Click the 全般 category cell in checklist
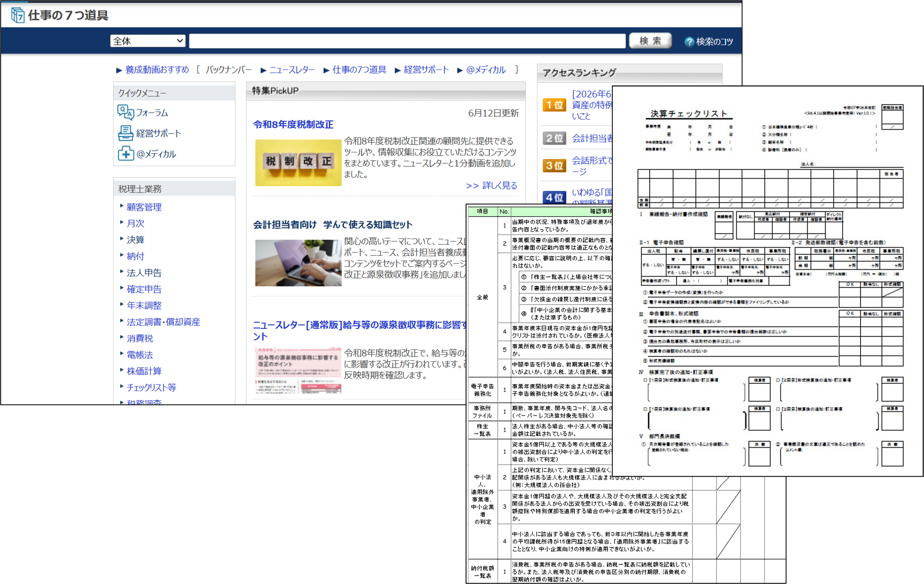Screen dimensions: 924x584 click(x=482, y=297)
